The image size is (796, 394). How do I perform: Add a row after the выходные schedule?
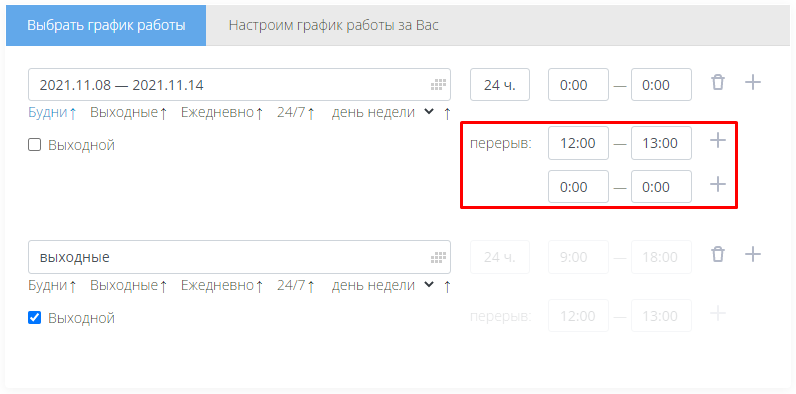click(753, 254)
